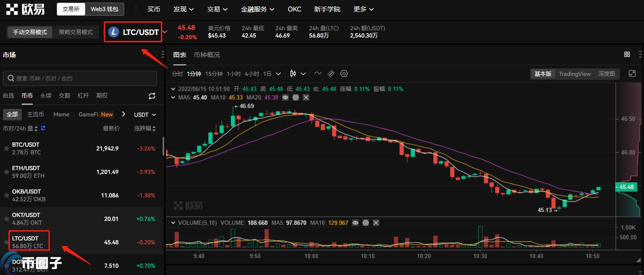Image resolution: width=644 pixels, height=275 pixels.
Task: Click OKC in top navigation
Action: tap(295, 9)
